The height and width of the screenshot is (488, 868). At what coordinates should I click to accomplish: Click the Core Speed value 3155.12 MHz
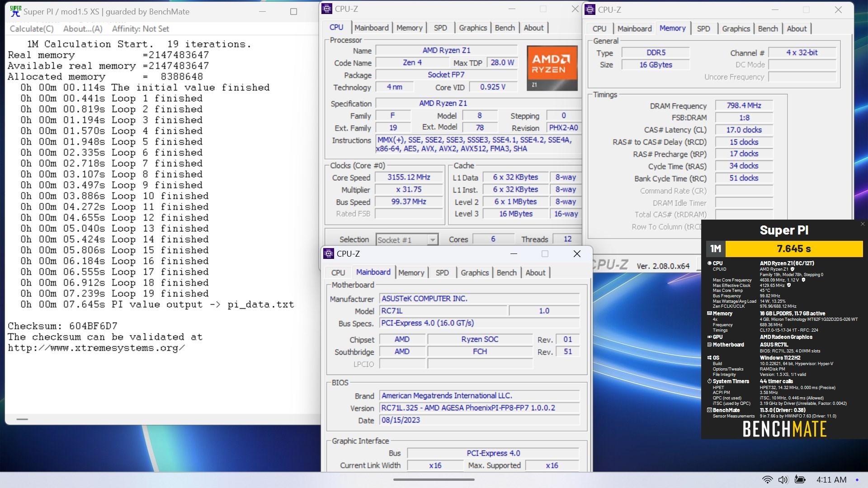(409, 177)
